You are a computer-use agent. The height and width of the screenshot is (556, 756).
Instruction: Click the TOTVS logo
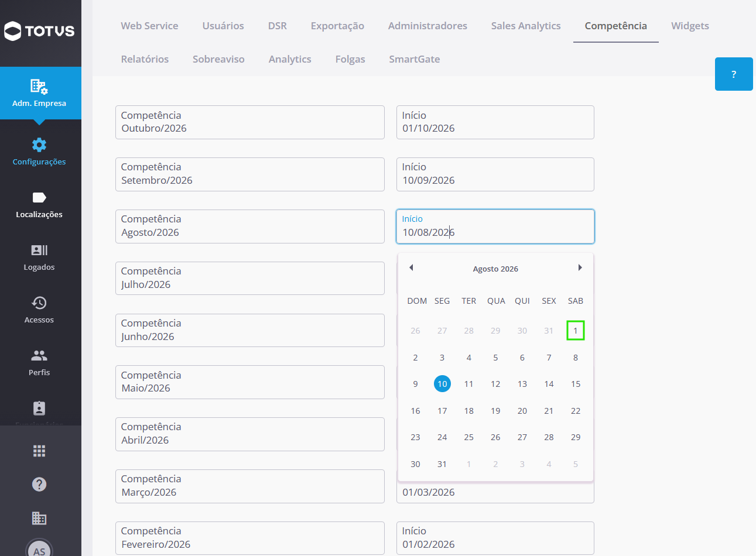(40, 31)
